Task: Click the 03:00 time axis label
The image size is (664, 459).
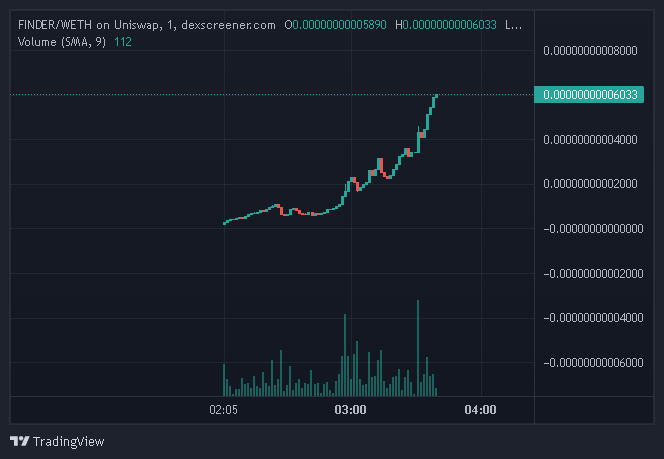Action: click(351, 410)
